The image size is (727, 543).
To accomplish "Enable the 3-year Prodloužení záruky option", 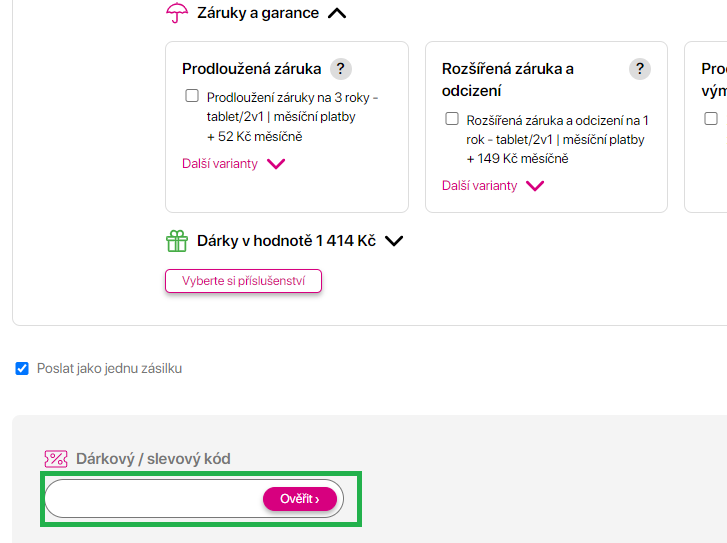I will pyautogui.click(x=192, y=96).
